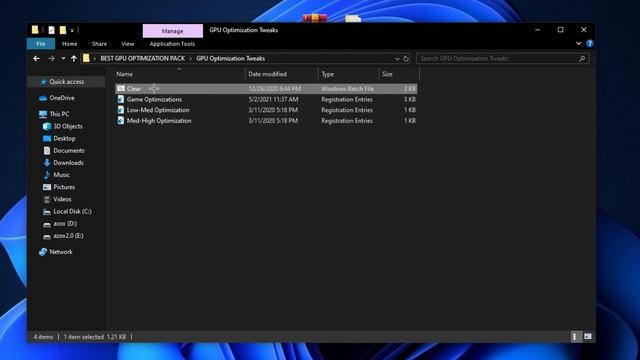
Task: Click the Game Optimizations registry icon
Action: click(120, 99)
